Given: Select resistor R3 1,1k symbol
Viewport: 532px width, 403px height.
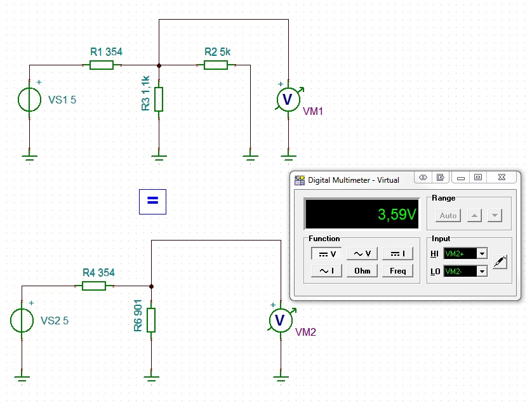Looking at the screenshot, I should (x=159, y=100).
